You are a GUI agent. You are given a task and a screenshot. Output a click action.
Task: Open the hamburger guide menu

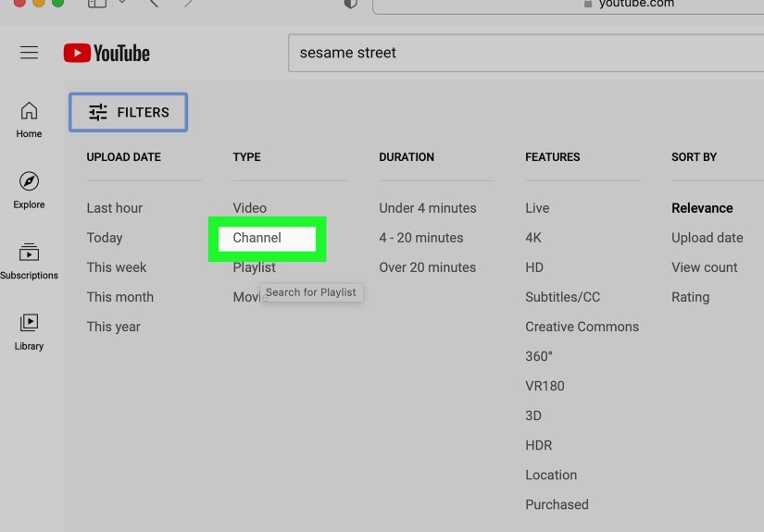tap(30, 53)
